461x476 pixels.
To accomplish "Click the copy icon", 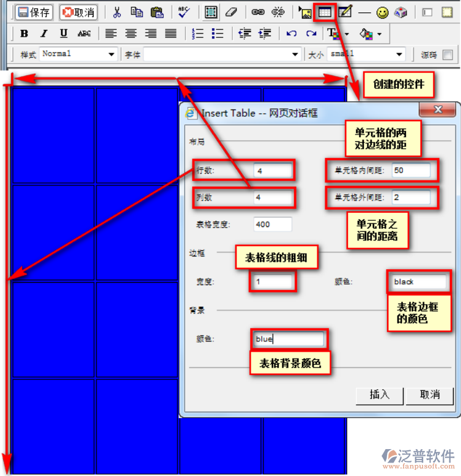I will coord(137,12).
